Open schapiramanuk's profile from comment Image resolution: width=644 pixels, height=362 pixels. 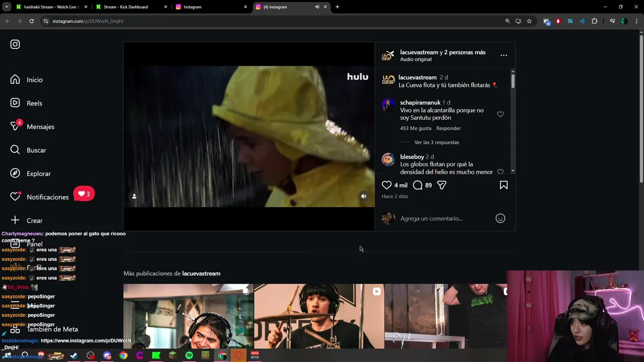click(x=420, y=103)
